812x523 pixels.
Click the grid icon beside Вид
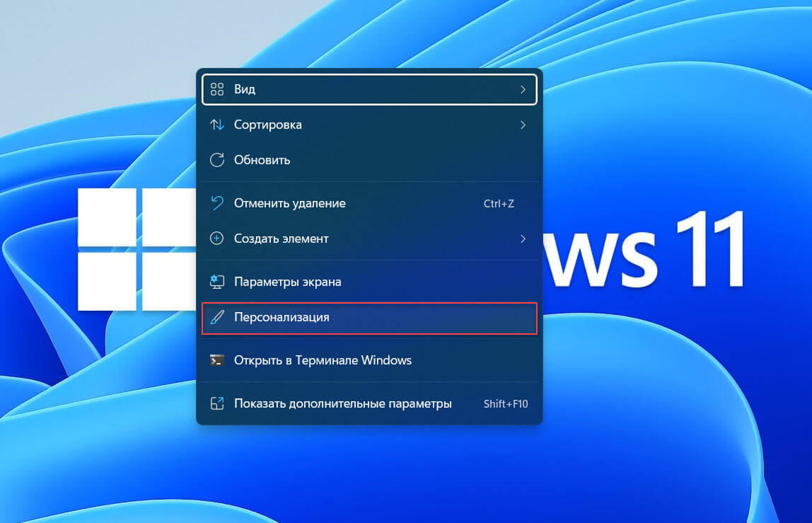217,89
